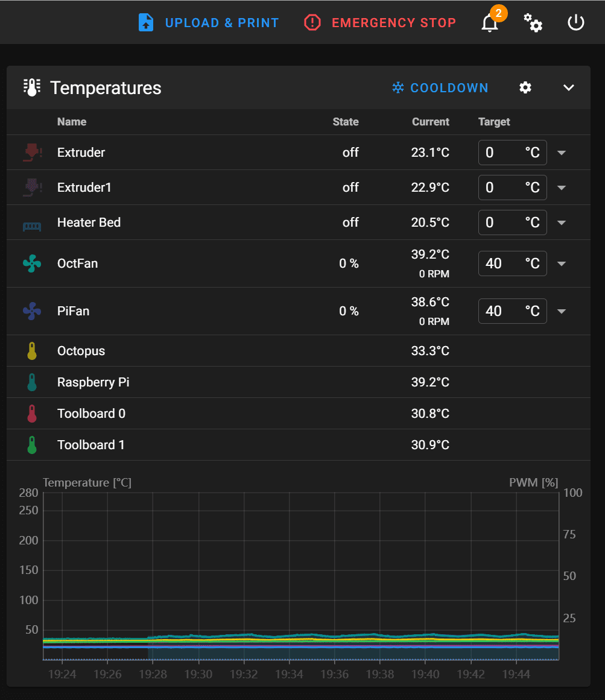The height and width of the screenshot is (700, 605).
Task: Click the OctFan fan icon
Action: [32, 263]
